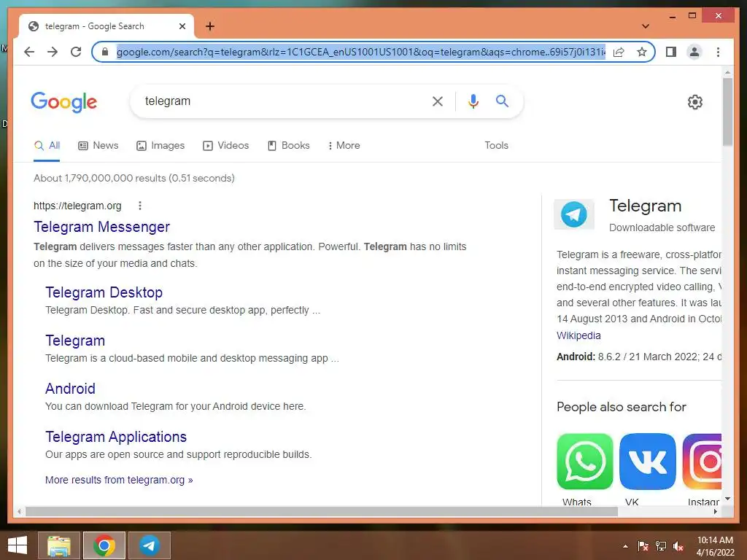Click the Chrome taskbar icon

click(104, 545)
